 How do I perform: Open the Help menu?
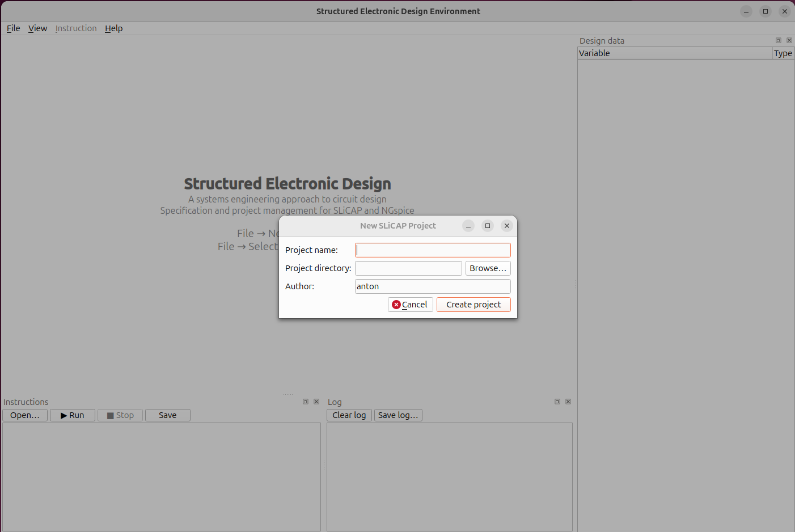point(113,28)
